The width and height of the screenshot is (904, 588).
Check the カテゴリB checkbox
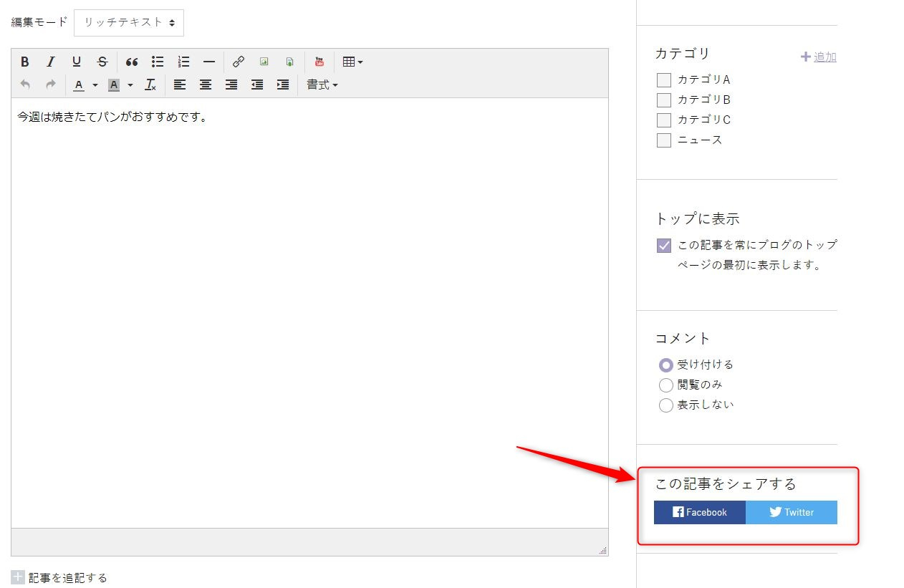coord(664,100)
